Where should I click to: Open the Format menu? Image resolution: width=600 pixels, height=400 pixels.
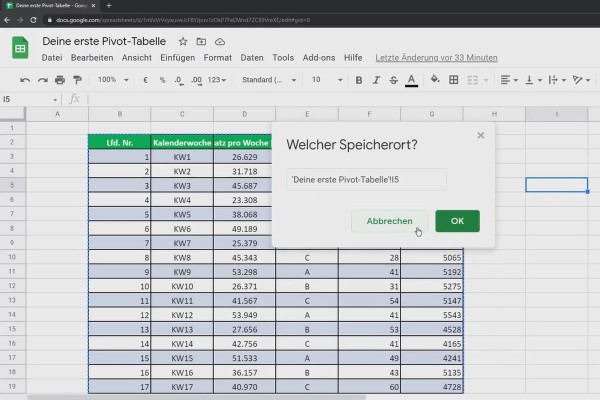tap(217, 58)
